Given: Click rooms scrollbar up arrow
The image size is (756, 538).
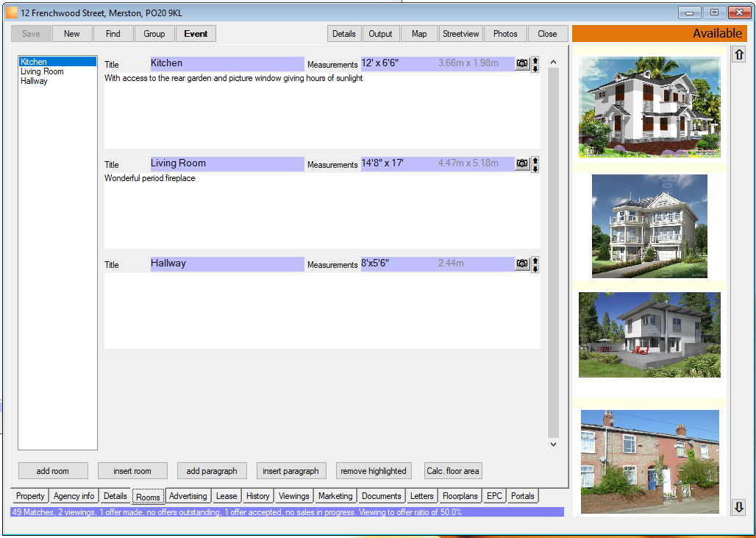Looking at the screenshot, I should 554,63.
